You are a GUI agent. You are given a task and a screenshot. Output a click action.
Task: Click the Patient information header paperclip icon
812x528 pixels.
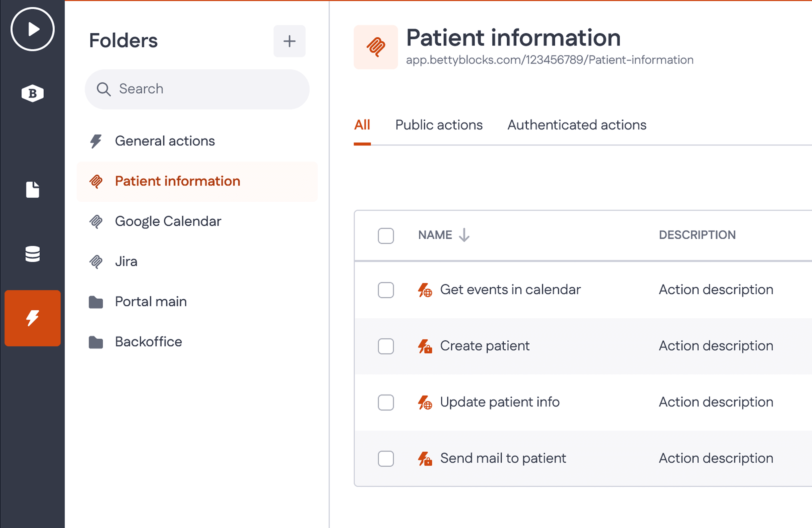tap(376, 47)
